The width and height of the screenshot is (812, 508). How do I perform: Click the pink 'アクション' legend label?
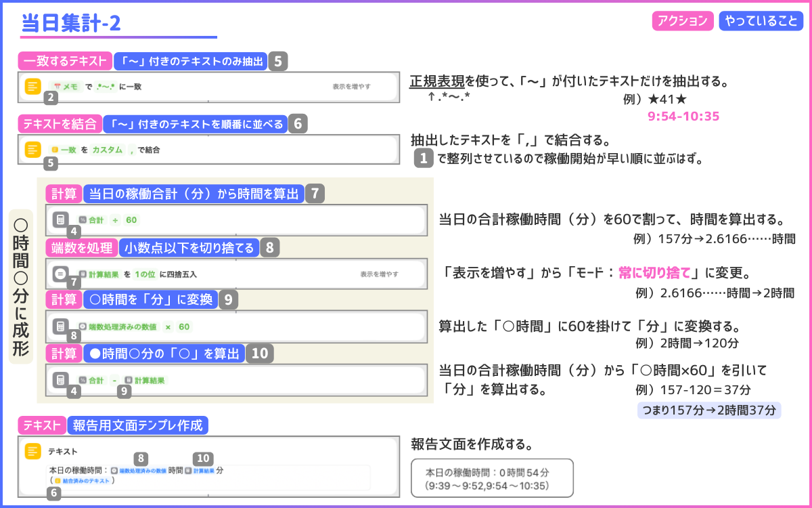[x=683, y=21]
